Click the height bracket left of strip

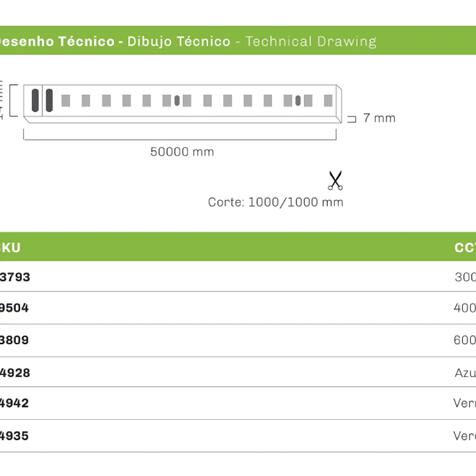[13, 100]
